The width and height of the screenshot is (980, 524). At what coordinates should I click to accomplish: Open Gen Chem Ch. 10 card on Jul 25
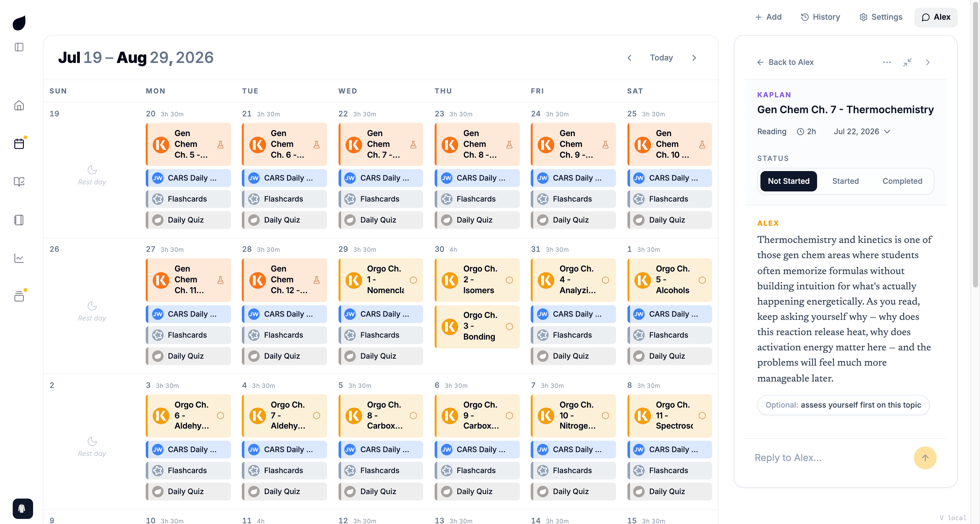point(669,144)
